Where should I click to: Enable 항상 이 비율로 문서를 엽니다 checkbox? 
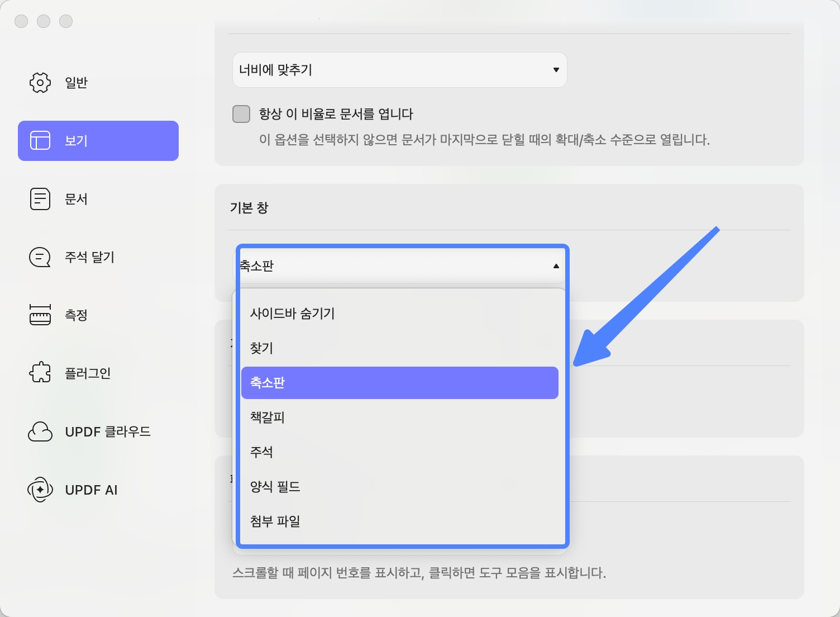241,114
